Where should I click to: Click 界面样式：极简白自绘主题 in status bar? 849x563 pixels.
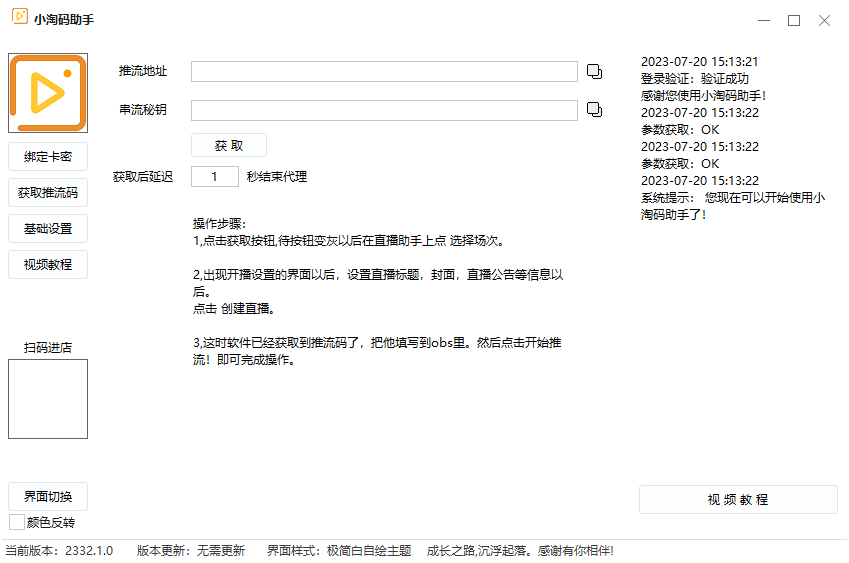339,551
